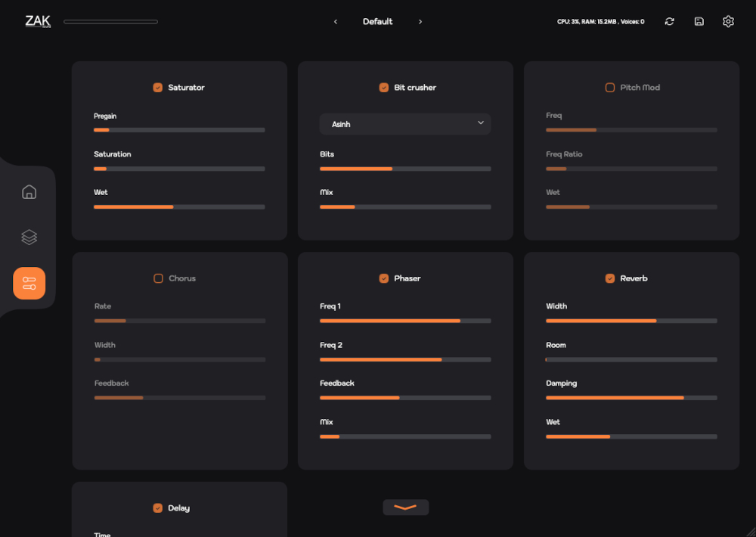Image resolution: width=756 pixels, height=537 pixels.
Task: Open settings gear icon
Action: coord(728,22)
